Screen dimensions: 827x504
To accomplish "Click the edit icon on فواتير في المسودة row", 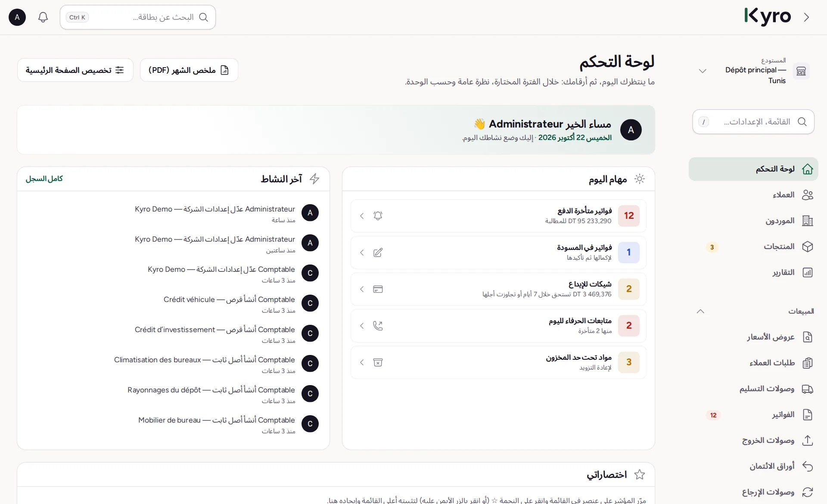I will coord(378,252).
